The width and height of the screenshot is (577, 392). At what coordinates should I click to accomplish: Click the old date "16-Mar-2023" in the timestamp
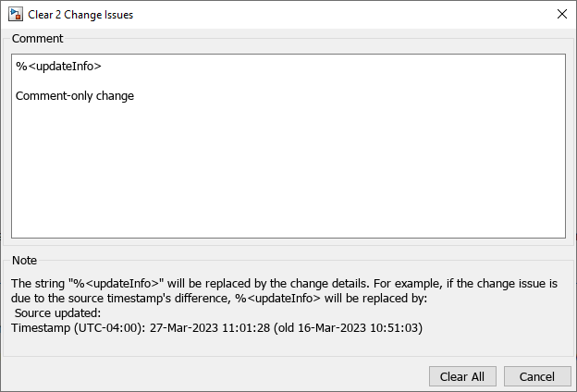(x=331, y=327)
